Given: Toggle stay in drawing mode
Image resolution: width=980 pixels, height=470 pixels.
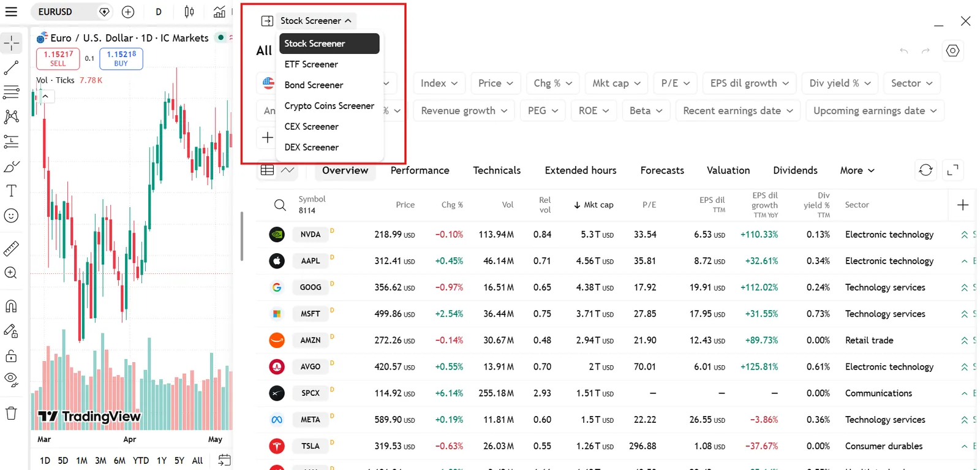Looking at the screenshot, I should click(x=11, y=332).
